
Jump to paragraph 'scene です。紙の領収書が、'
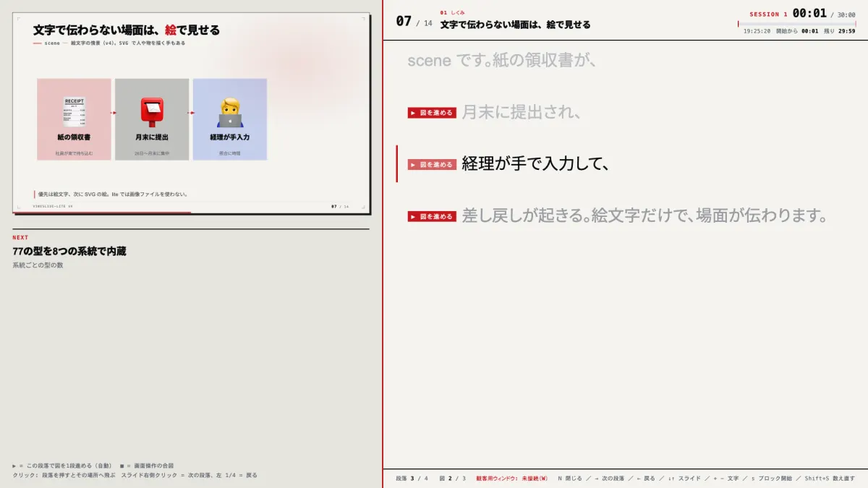tap(501, 61)
